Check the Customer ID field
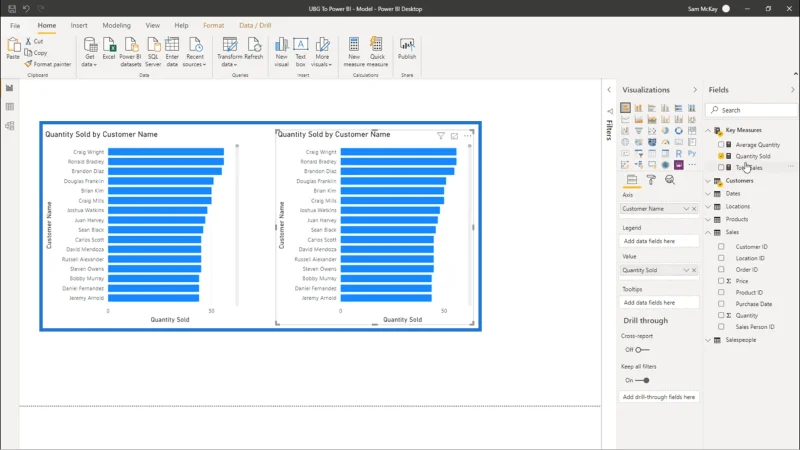The height and width of the screenshot is (450, 800). click(x=721, y=246)
